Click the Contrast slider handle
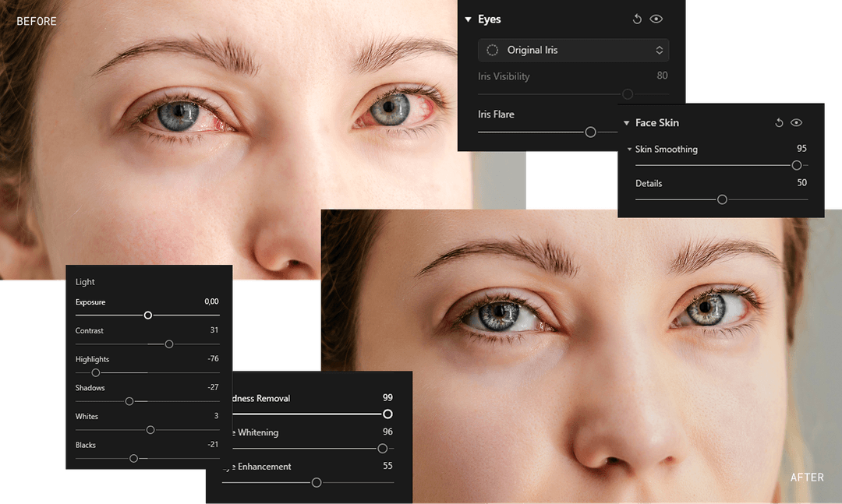Image resolution: width=842 pixels, height=504 pixels. coord(169,344)
